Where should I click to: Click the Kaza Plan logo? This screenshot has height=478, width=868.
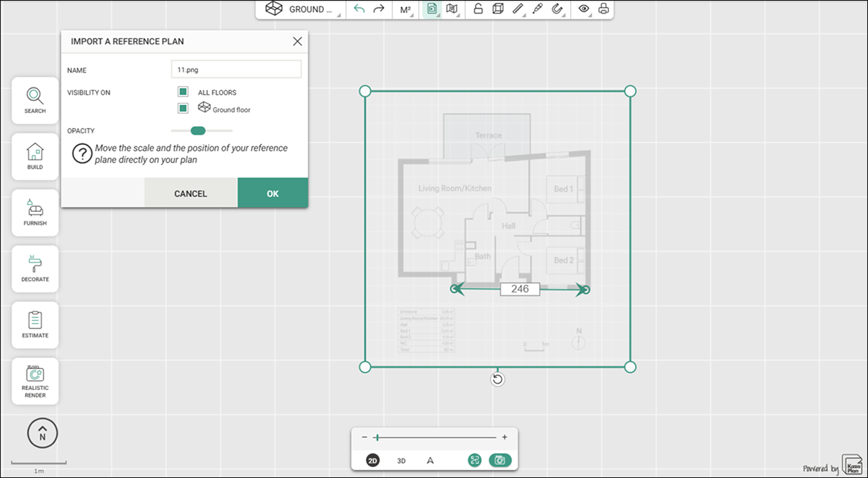[x=851, y=465]
